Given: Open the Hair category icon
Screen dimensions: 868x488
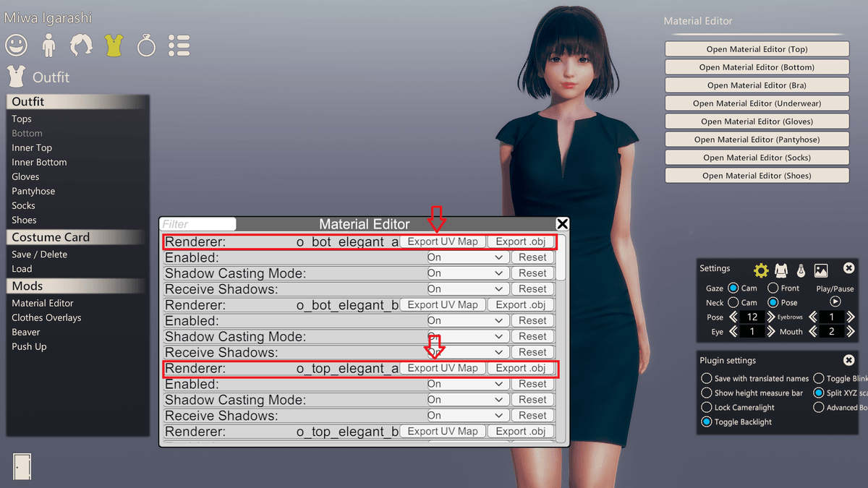Looking at the screenshot, I should [81, 46].
